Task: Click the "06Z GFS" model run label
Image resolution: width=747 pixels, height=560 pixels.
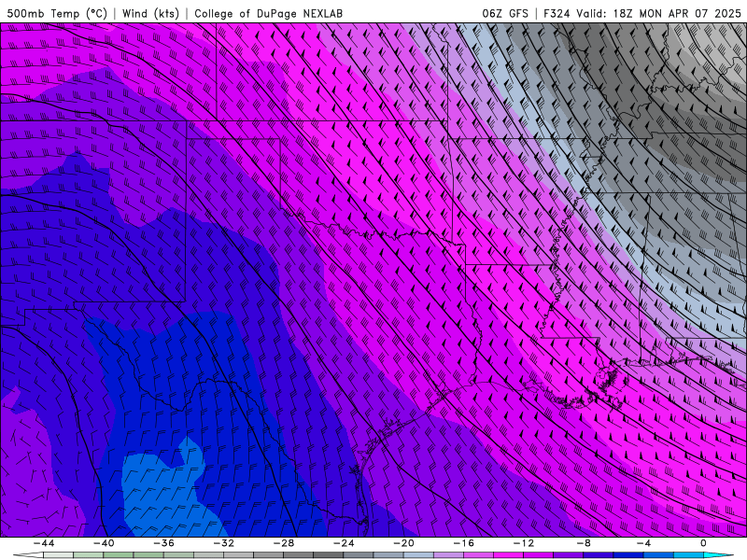Action: click(505, 13)
